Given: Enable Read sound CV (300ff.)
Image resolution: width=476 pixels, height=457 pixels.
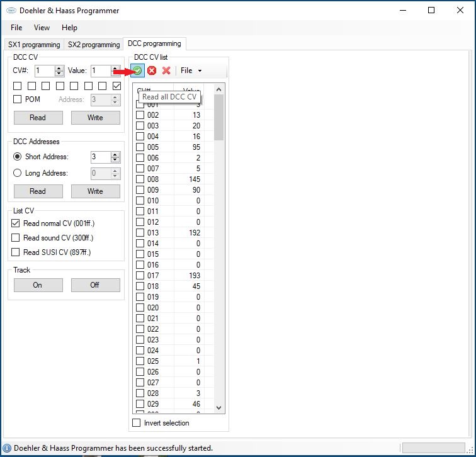Looking at the screenshot, I should 15,237.
